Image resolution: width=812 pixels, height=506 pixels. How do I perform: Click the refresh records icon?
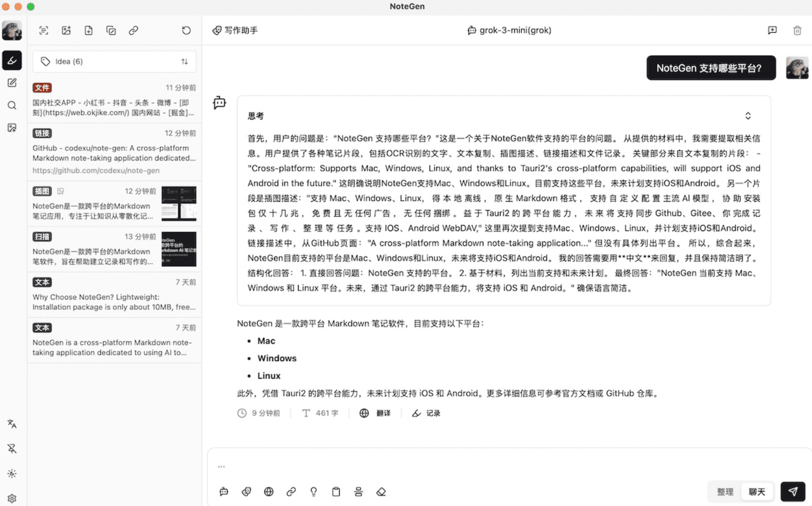[186, 30]
